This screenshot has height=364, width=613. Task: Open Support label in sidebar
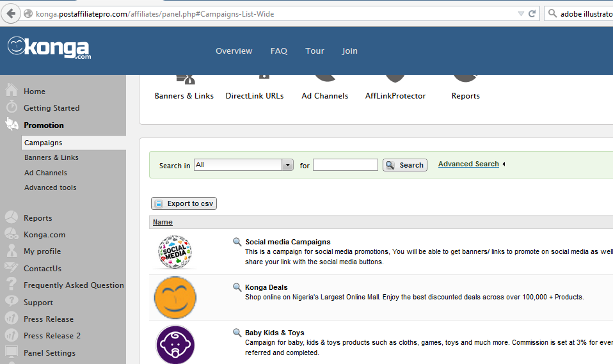coord(38,302)
